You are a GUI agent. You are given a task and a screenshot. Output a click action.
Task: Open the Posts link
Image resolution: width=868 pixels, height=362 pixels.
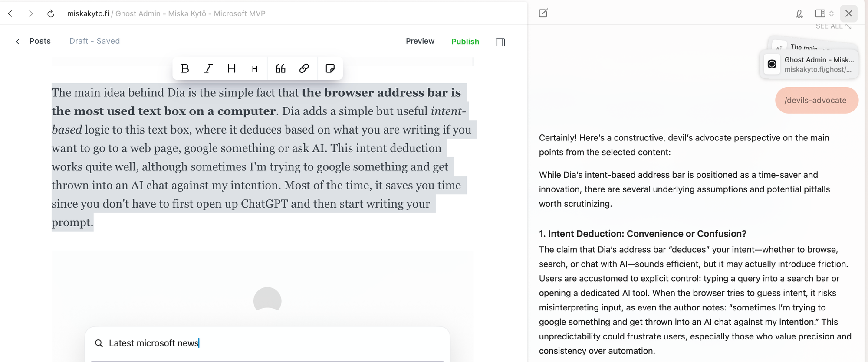pos(40,41)
